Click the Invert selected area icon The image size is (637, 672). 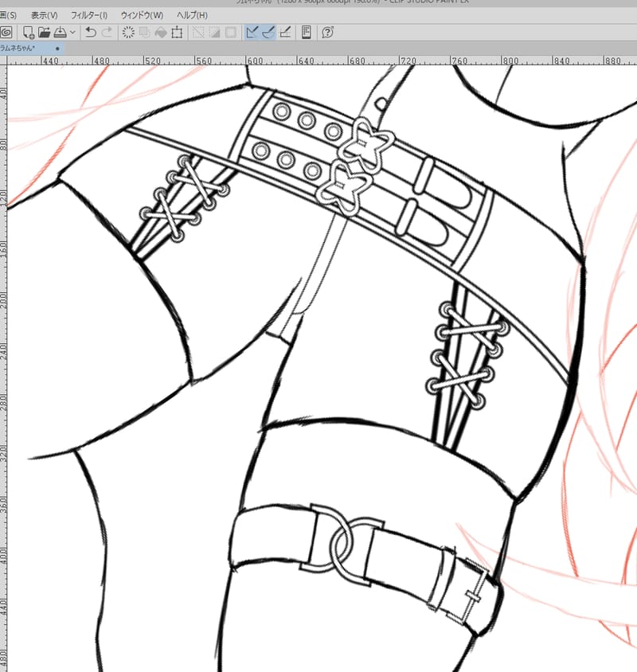pos(213,32)
